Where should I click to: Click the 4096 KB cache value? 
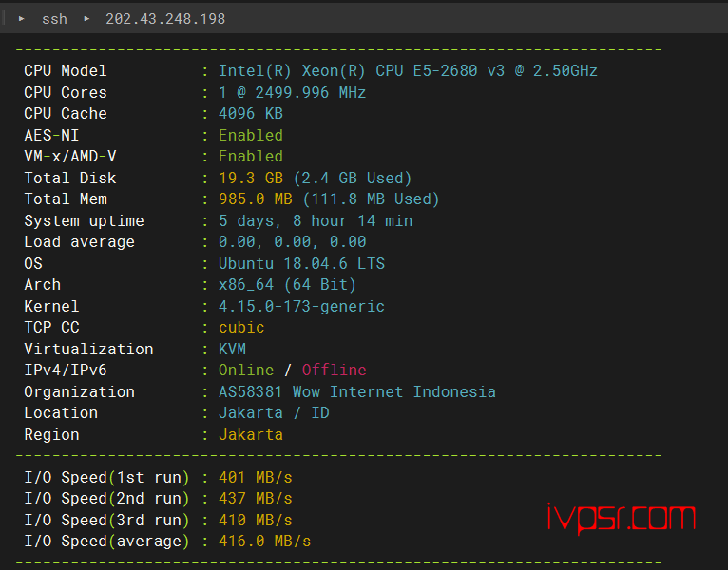pos(251,114)
